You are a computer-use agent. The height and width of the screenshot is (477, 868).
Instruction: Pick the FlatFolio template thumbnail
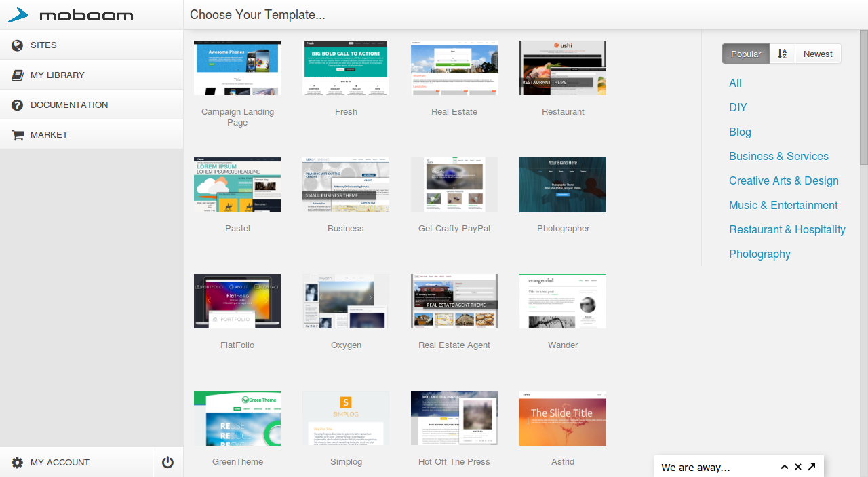(x=237, y=301)
